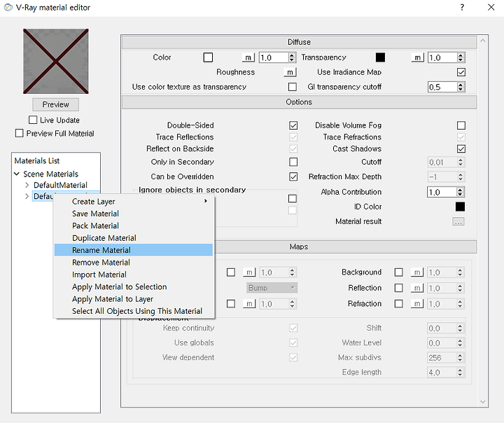Click the Reflection map 'm' button
The image size is (504, 423).
[x=417, y=288]
